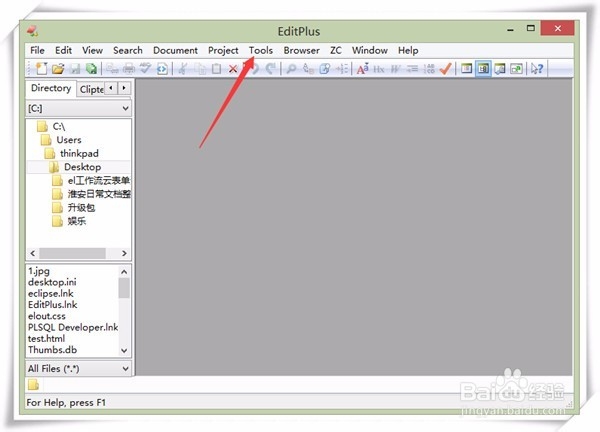600x432 pixels.
Task: Click the full screen window icon
Action: [x=516, y=69]
